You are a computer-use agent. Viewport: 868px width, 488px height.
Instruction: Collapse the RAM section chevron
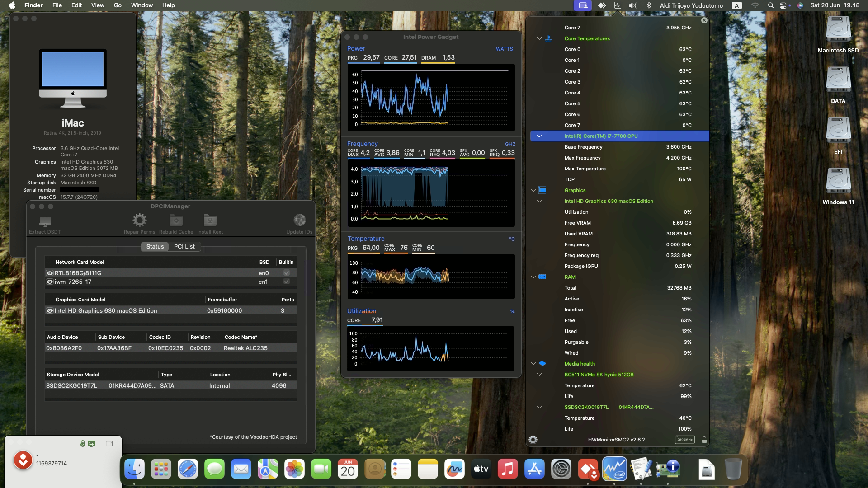[x=533, y=277]
